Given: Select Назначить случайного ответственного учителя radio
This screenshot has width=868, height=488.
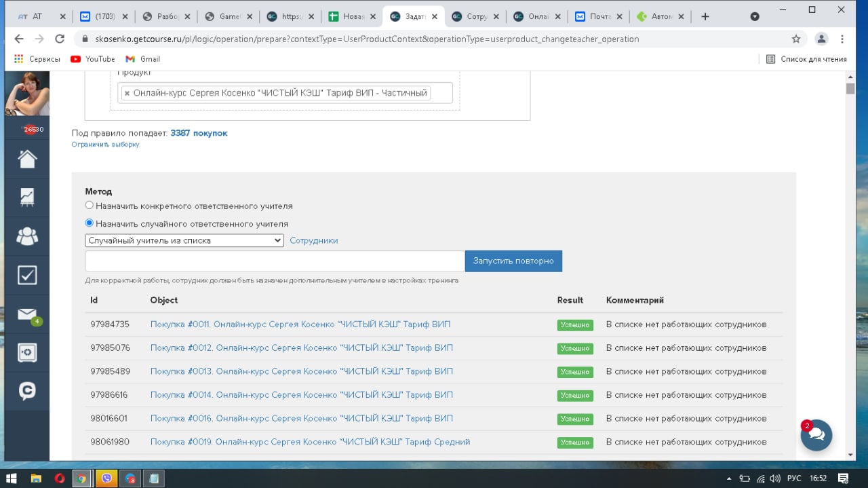Looking at the screenshot, I should [89, 223].
